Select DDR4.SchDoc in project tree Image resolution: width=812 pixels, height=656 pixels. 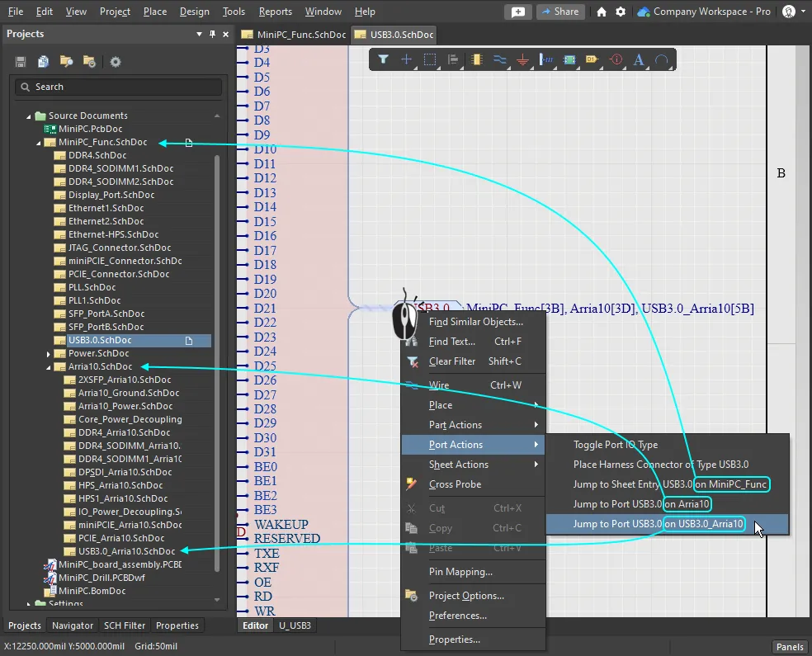pyautogui.click(x=97, y=155)
